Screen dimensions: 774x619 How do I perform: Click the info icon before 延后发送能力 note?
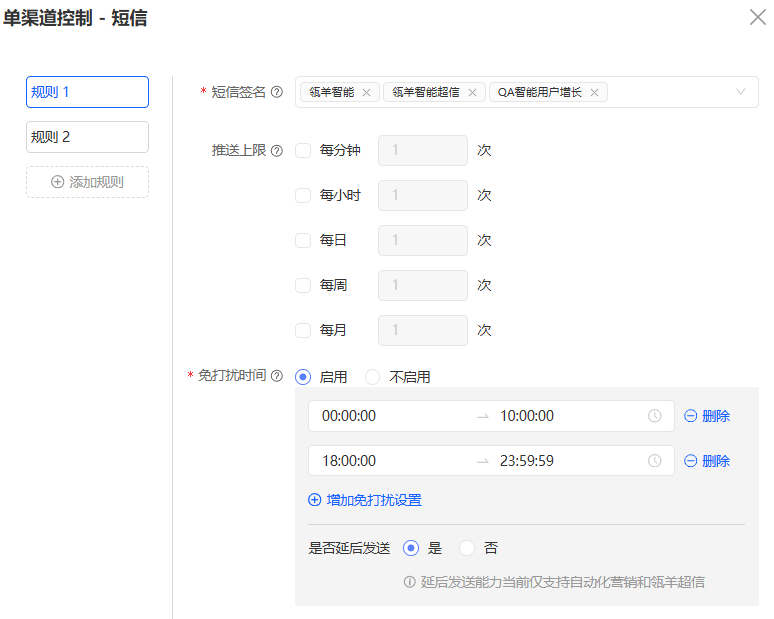pyautogui.click(x=410, y=582)
